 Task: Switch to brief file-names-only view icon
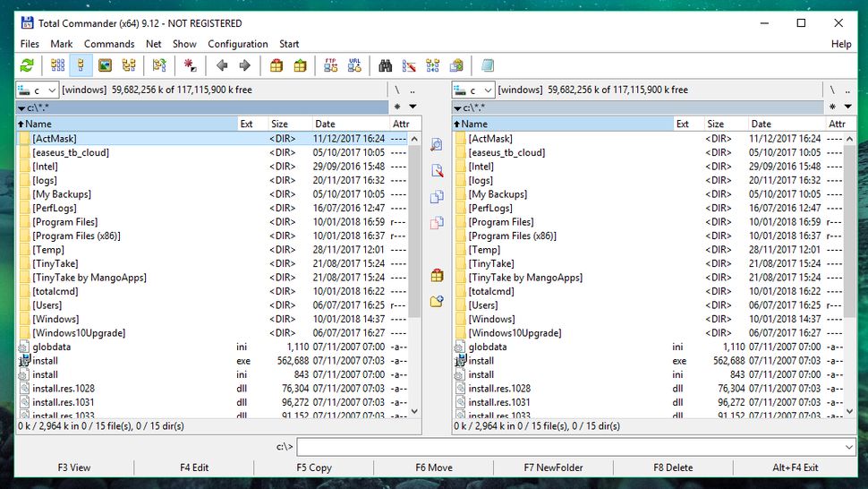tap(57, 65)
